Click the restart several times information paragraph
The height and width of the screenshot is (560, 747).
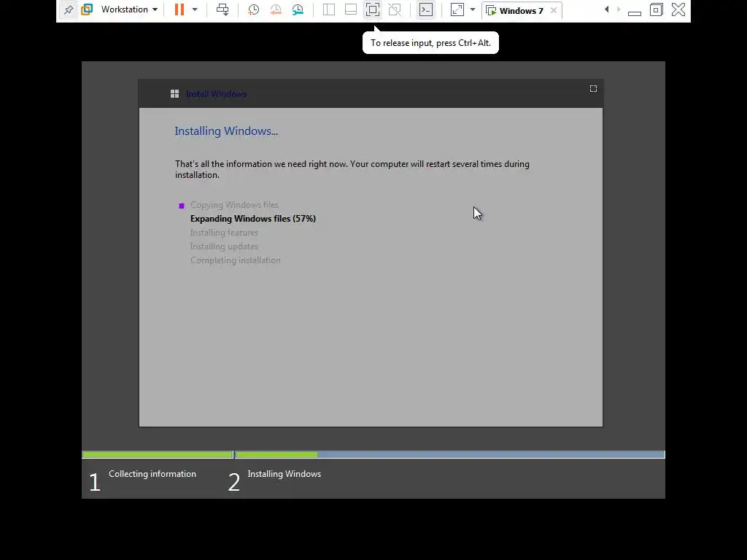tap(352, 169)
